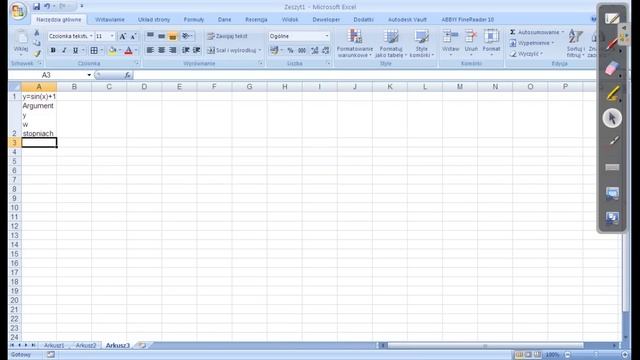Align text to the middle of the cell
This screenshot has width=640, height=360.
click(162, 36)
